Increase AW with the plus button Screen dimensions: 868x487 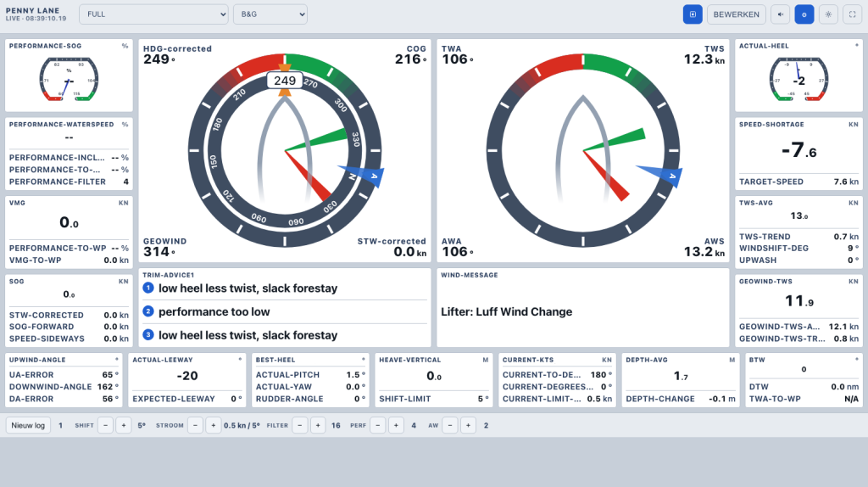(468, 426)
